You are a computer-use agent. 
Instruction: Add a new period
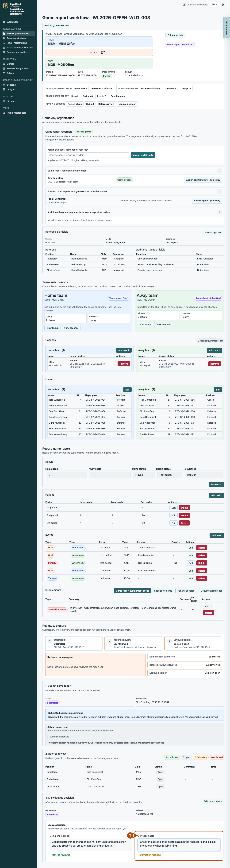(216, 495)
